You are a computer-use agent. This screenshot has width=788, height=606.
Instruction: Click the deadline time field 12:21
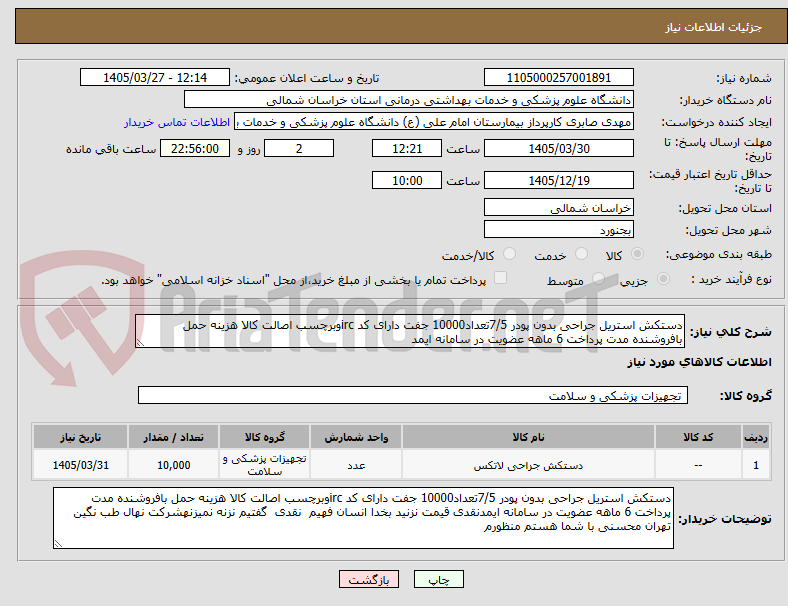tap(407, 148)
